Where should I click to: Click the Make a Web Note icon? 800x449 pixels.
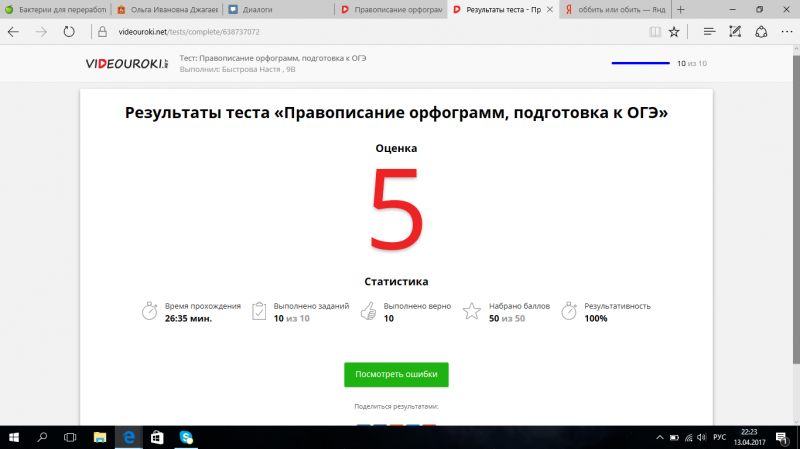pyautogui.click(x=735, y=31)
